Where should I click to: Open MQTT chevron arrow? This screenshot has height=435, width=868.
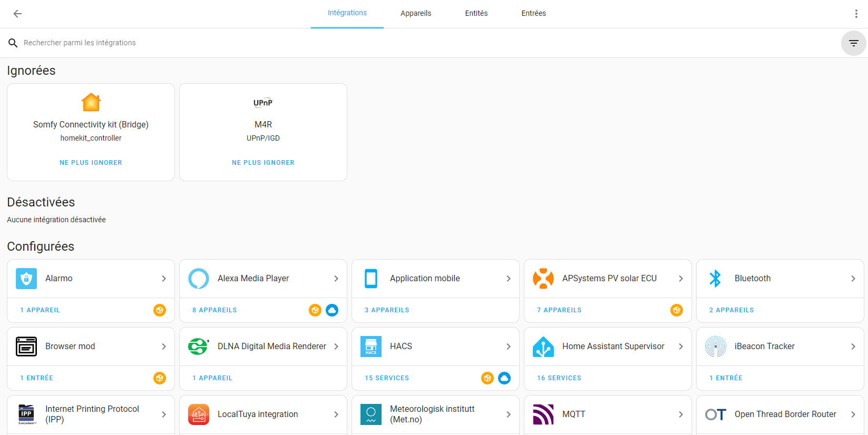click(681, 414)
